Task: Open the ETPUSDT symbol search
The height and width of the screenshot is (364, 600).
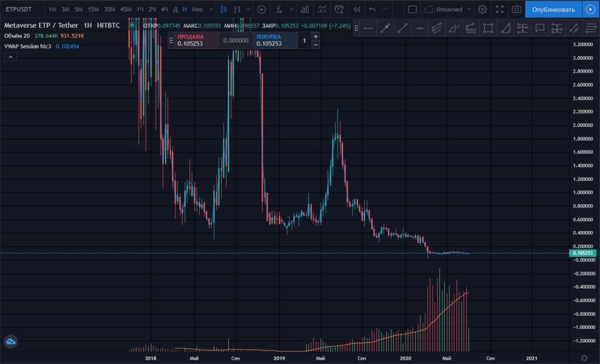Action: (19, 9)
